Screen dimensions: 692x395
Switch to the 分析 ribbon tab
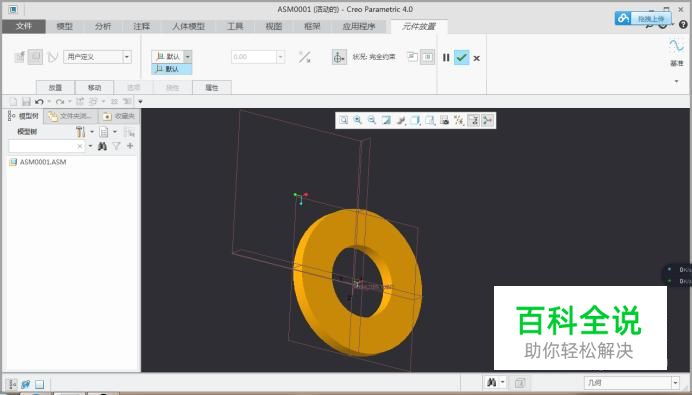pyautogui.click(x=103, y=26)
